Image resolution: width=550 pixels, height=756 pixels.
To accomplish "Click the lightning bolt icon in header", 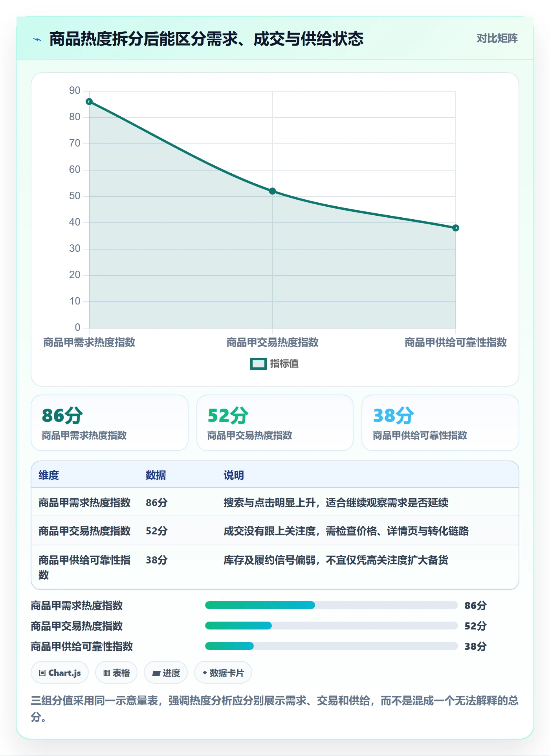I will click(x=37, y=39).
